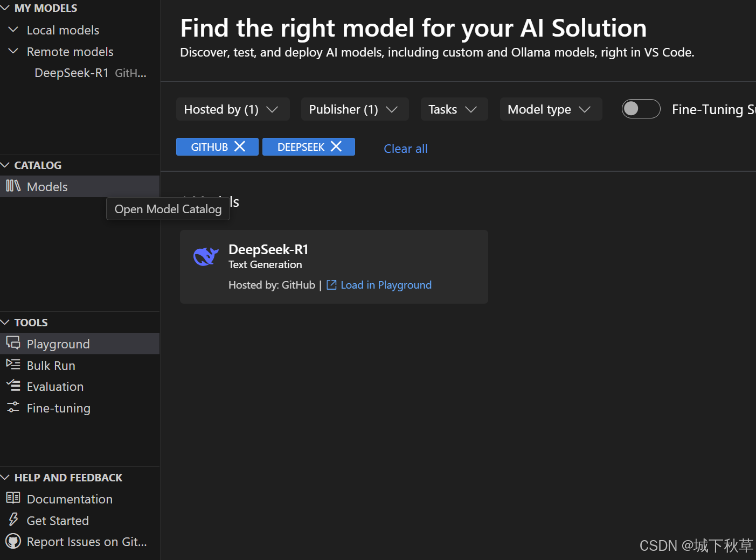Click the page heading Find the right model
Viewport: 756px width, 560px height.
pyautogui.click(x=413, y=28)
